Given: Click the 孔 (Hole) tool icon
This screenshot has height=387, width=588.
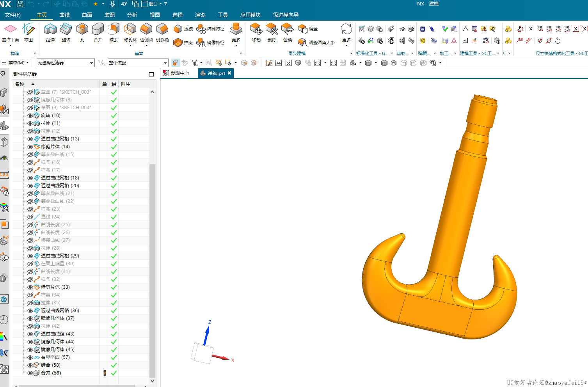Looking at the screenshot, I should click(82, 30).
